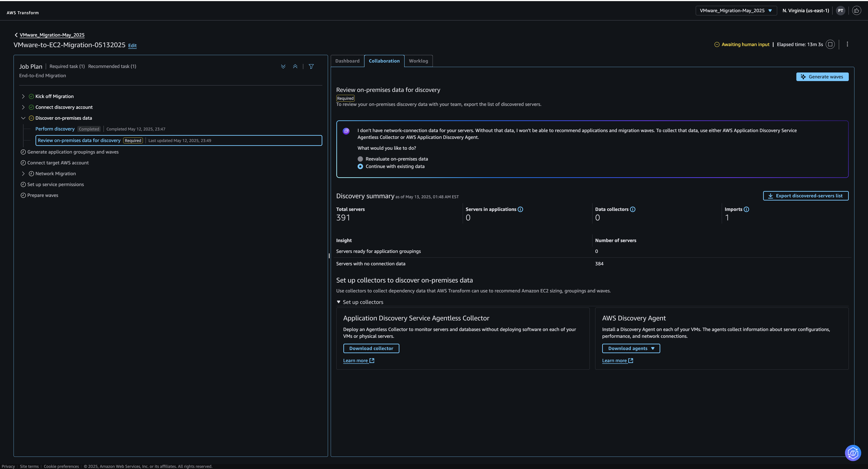Screen dimensions: 868x469
Task: Click the Job Plan filter icon
Action: click(311, 67)
